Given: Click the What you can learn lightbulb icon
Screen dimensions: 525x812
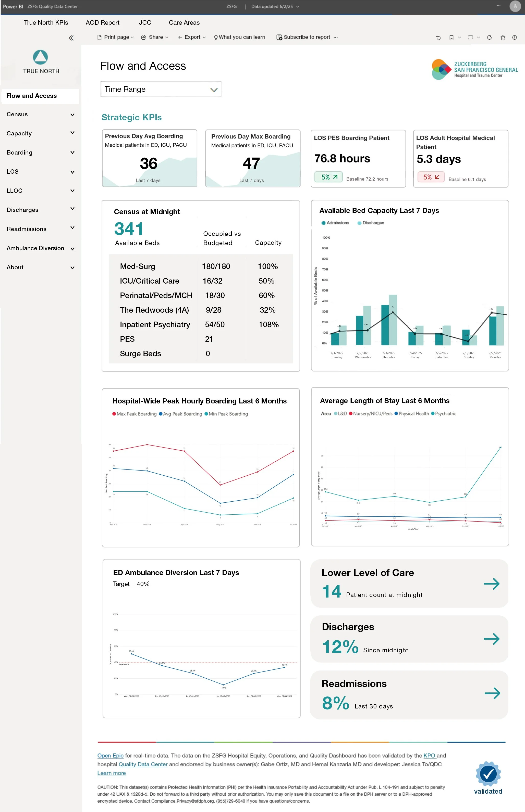Looking at the screenshot, I should [x=216, y=37].
